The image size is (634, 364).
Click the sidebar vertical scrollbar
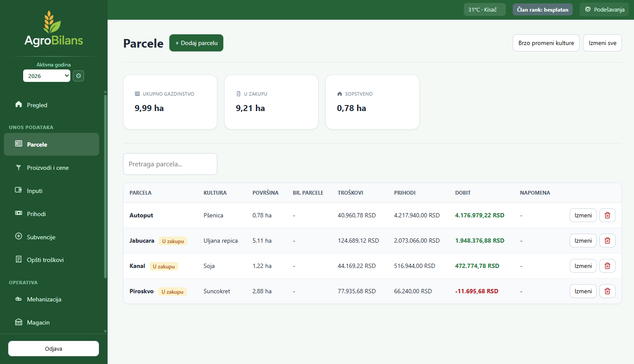tap(105, 187)
